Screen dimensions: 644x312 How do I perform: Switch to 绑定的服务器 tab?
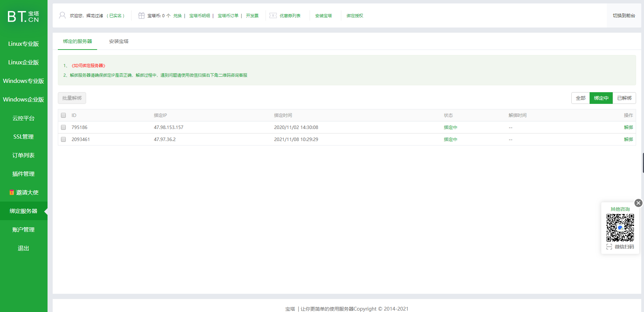click(77, 41)
